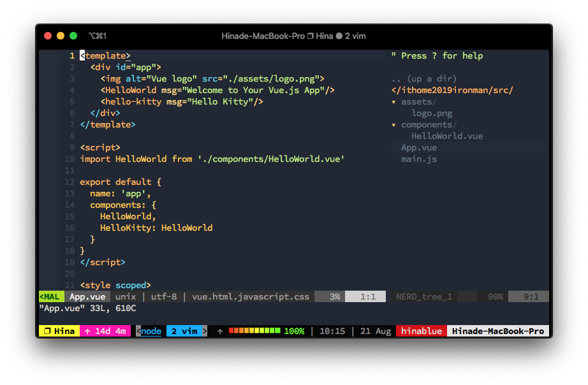Click the 9:1 NERDTree cursor position
The image size is (588, 385).
(x=531, y=296)
